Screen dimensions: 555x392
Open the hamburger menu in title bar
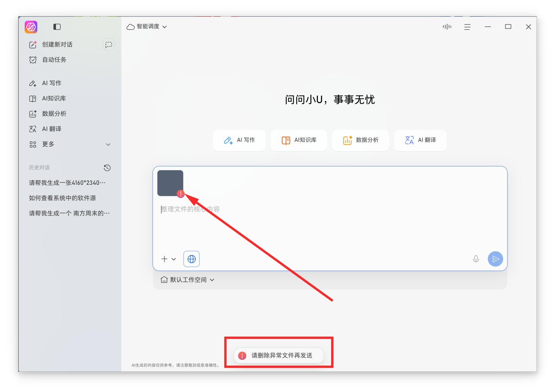pos(467,27)
